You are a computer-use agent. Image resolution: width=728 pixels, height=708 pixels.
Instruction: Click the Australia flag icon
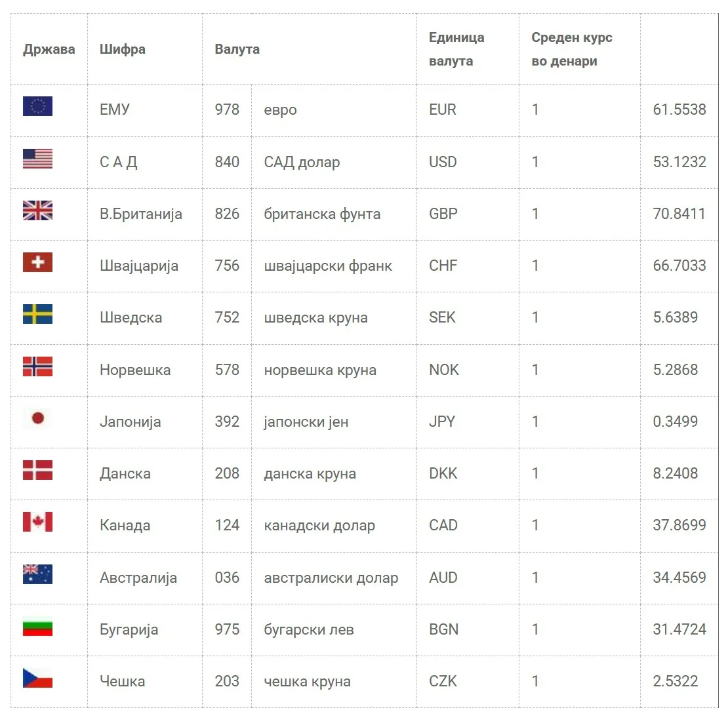[x=37, y=574]
